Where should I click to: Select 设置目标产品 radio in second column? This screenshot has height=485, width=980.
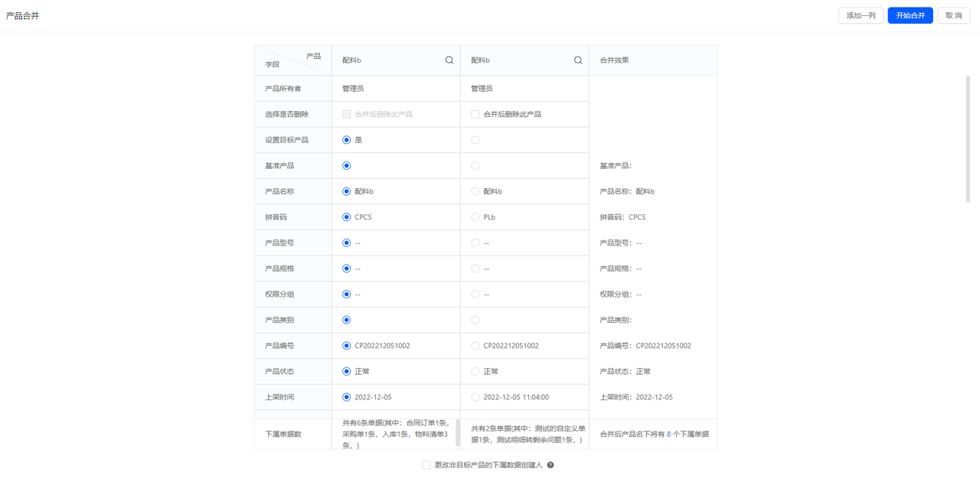pos(475,140)
